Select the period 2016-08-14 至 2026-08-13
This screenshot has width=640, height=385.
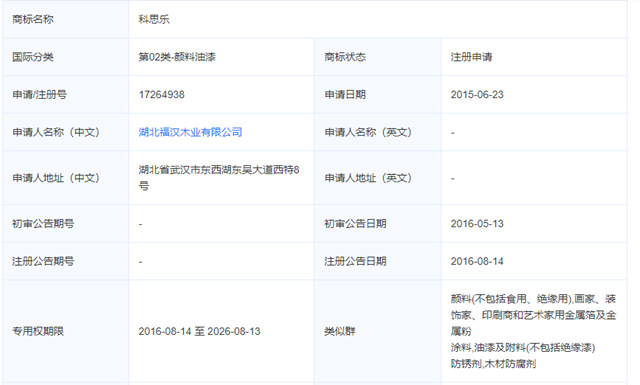[x=199, y=331]
